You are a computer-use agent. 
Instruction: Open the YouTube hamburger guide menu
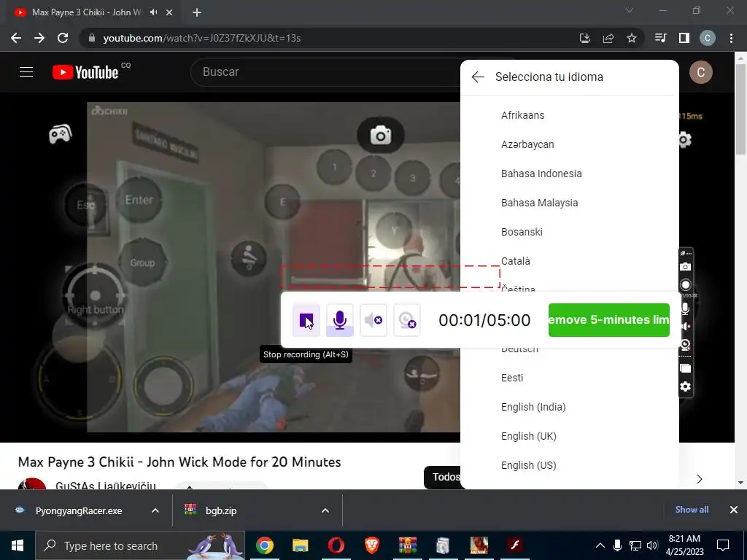pyautogui.click(x=26, y=72)
